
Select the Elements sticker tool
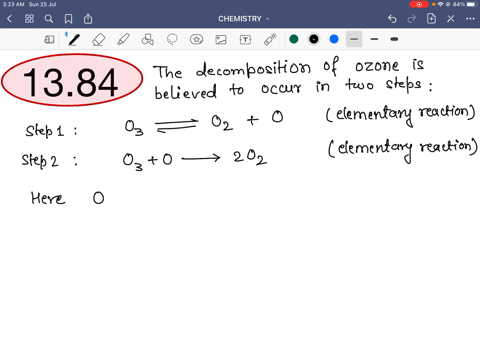point(196,40)
